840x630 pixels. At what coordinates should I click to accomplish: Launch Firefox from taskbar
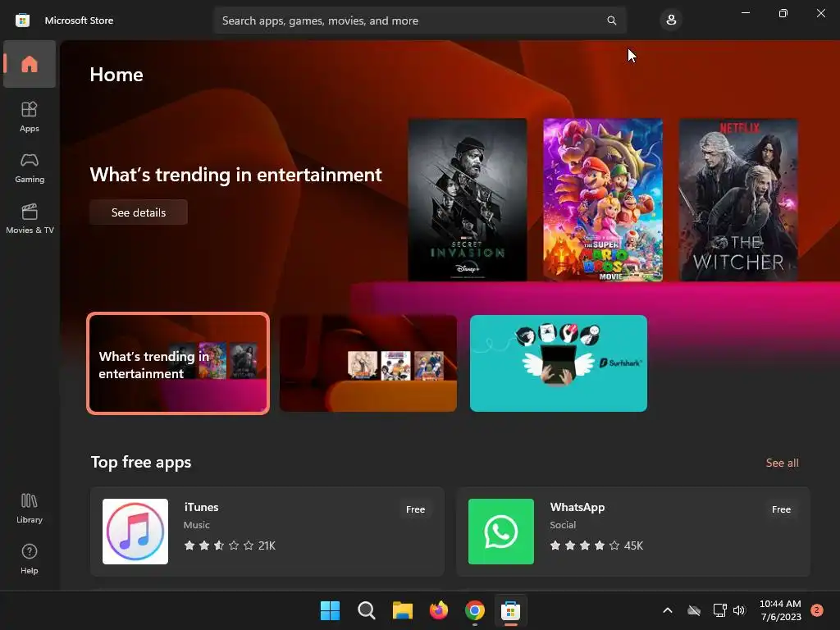(439, 610)
